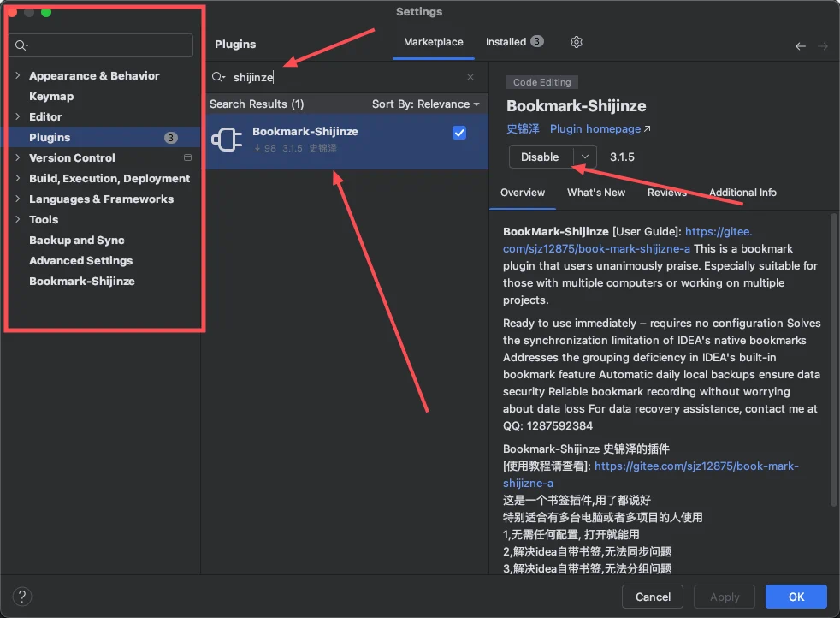Click the OK button
This screenshot has height=618, width=840.
click(x=796, y=597)
